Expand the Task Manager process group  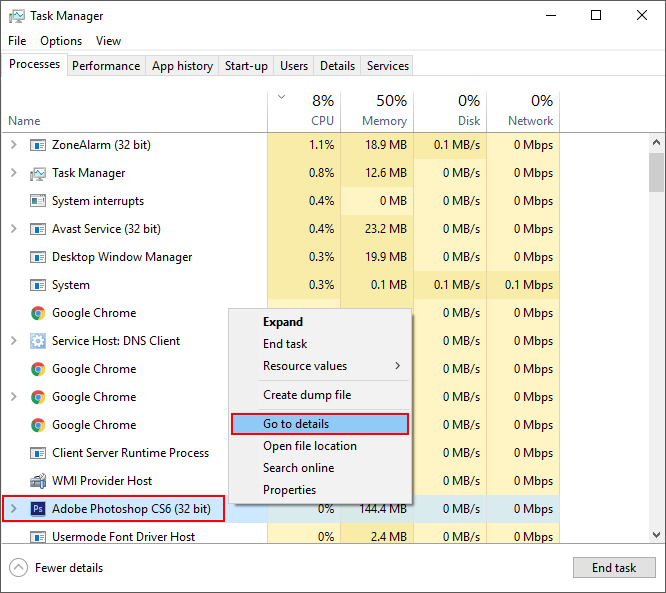[x=14, y=173]
